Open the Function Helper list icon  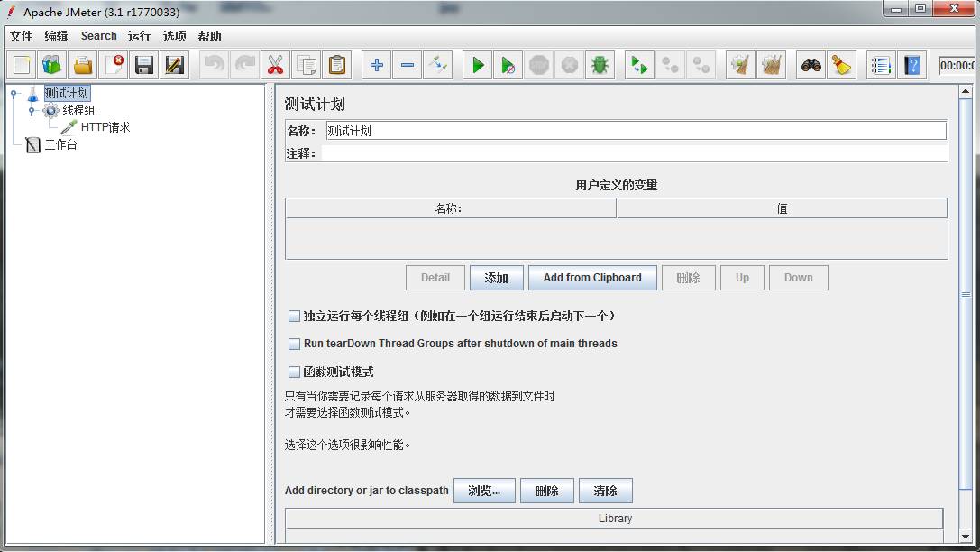click(881, 65)
